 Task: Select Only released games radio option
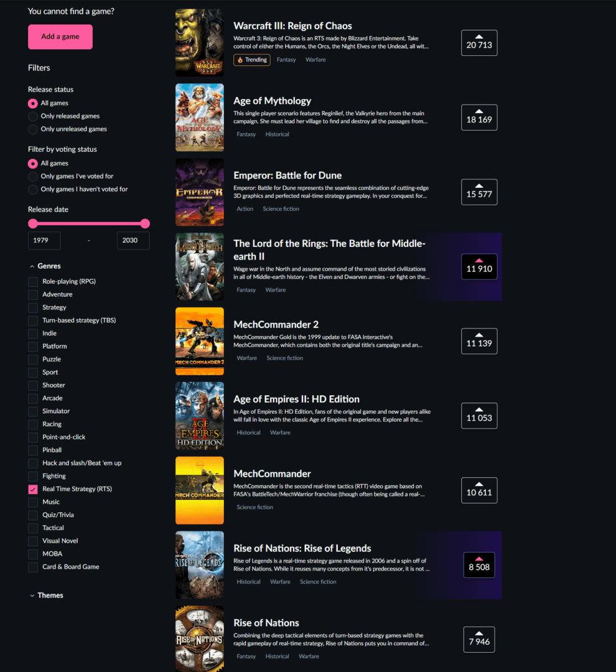(32, 116)
